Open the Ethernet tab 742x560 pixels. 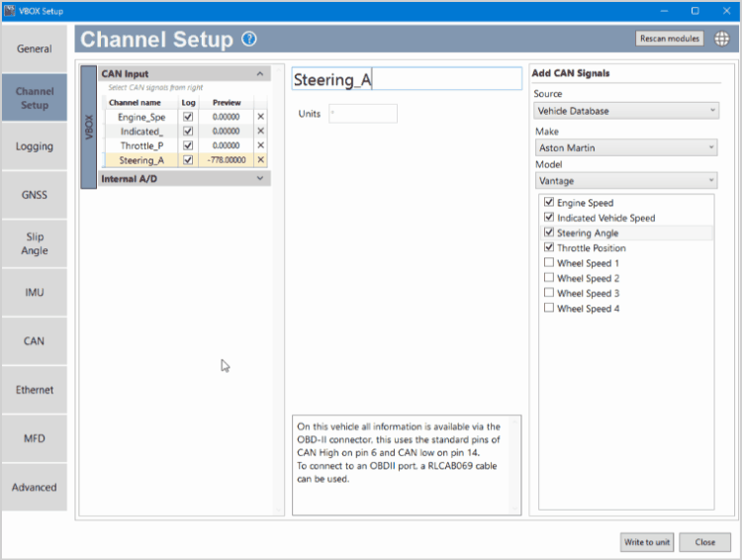click(x=34, y=390)
